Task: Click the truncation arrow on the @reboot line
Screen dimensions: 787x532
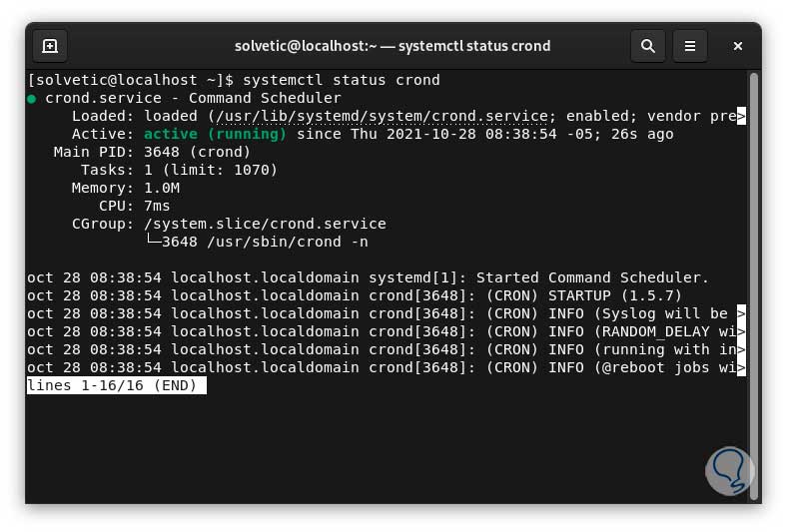Action: tap(741, 367)
